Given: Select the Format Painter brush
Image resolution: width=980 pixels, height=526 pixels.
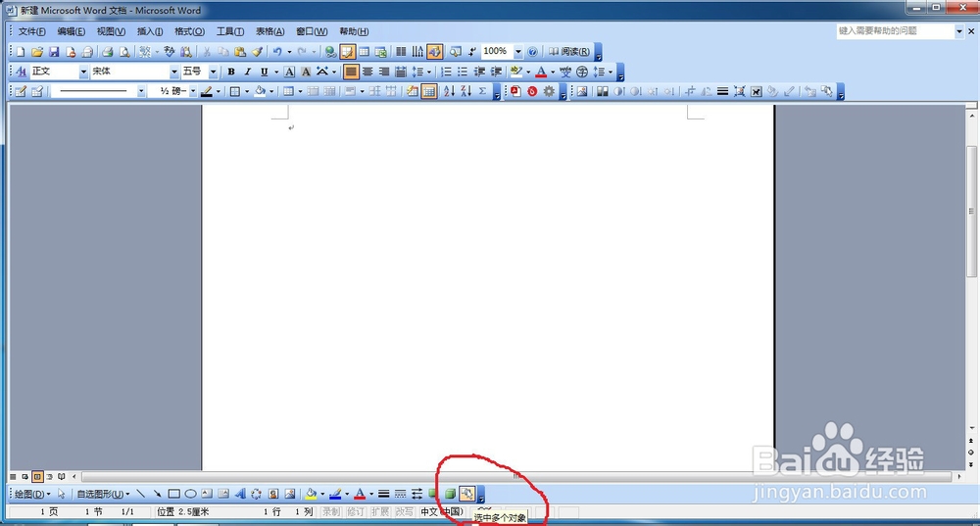Looking at the screenshot, I should tap(257, 52).
